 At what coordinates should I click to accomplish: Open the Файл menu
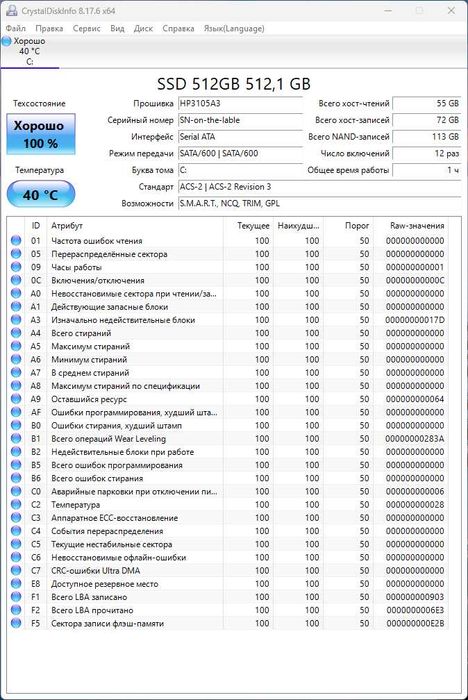click(x=16, y=28)
